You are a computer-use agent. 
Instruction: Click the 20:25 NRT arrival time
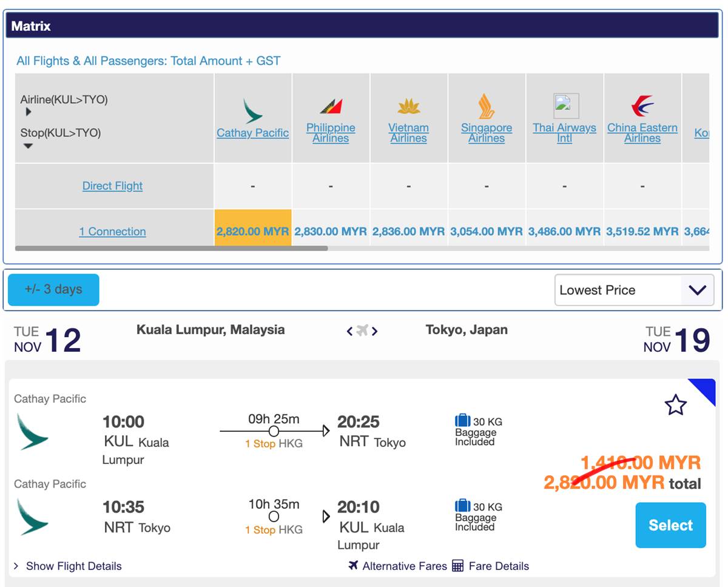[359, 421]
